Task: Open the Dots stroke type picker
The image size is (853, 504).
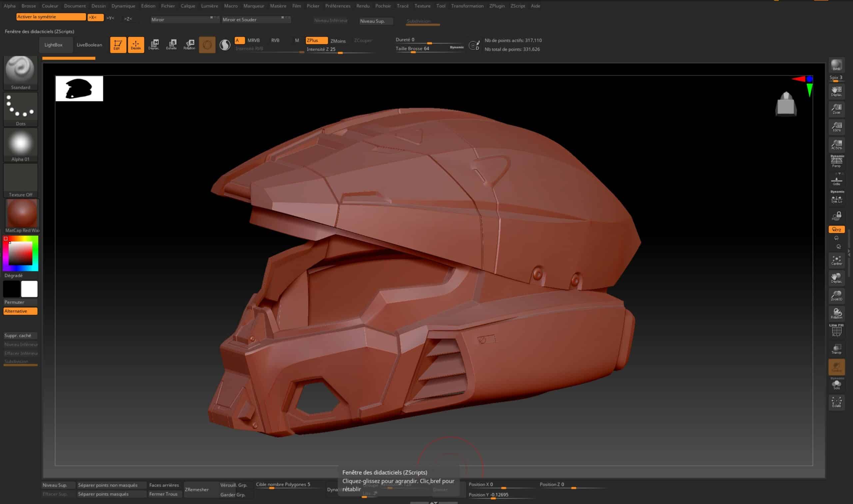Action: click(20, 109)
